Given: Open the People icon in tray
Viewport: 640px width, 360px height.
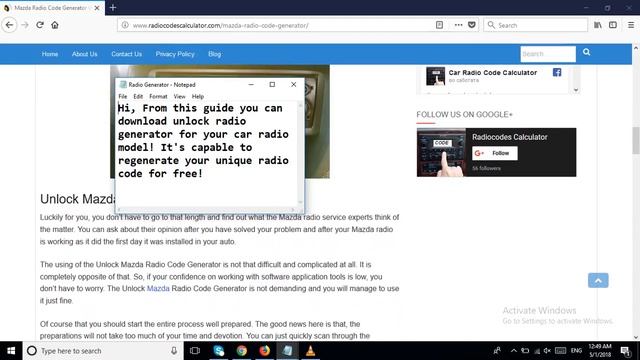Looking at the screenshot, I should pos(497,351).
